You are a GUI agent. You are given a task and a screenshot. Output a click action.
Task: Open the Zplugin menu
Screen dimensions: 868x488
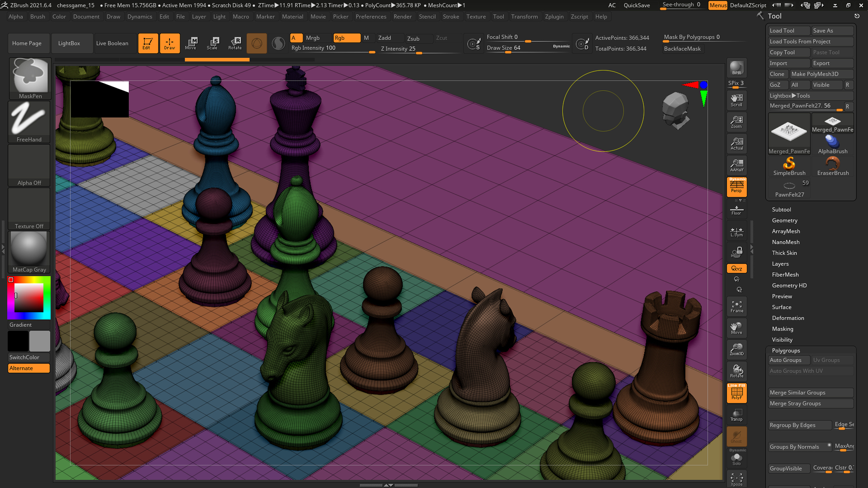pyautogui.click(x=554, y=17)
